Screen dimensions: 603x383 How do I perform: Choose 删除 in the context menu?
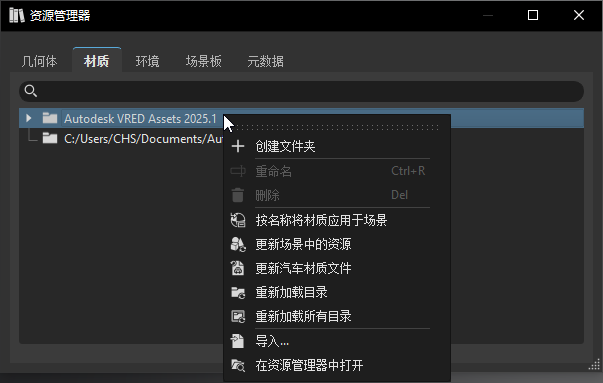(336, 195)
